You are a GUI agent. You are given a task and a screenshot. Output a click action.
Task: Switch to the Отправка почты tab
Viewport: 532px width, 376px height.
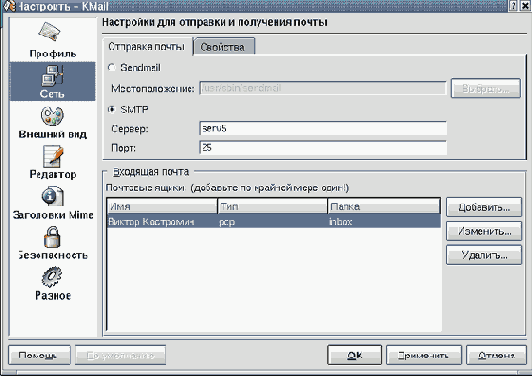[147, 46]
